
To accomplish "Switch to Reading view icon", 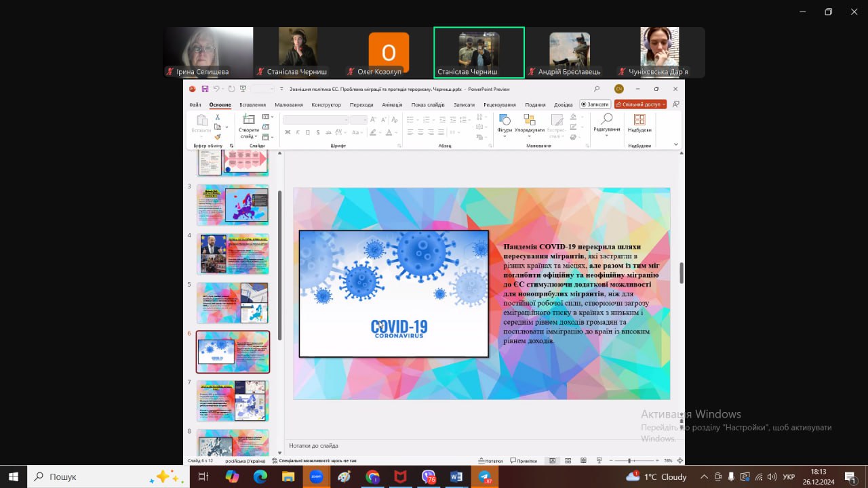I will [x=583, y=461].
